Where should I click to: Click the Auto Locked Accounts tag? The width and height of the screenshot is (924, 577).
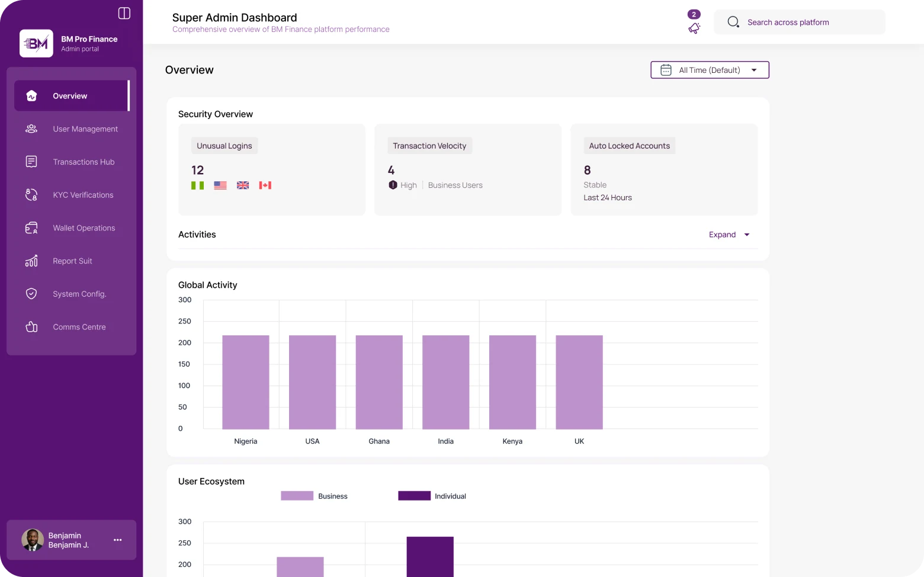[x=630, y=146]
